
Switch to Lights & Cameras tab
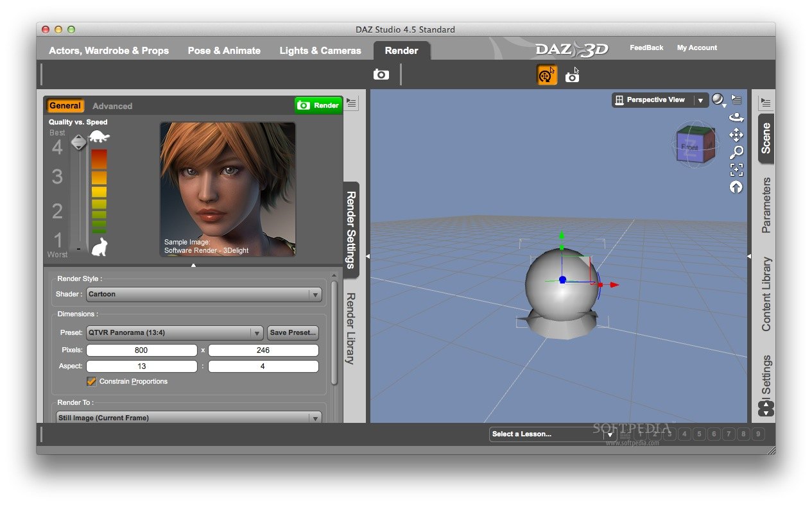pyautogui.click(x=320, y=51)
